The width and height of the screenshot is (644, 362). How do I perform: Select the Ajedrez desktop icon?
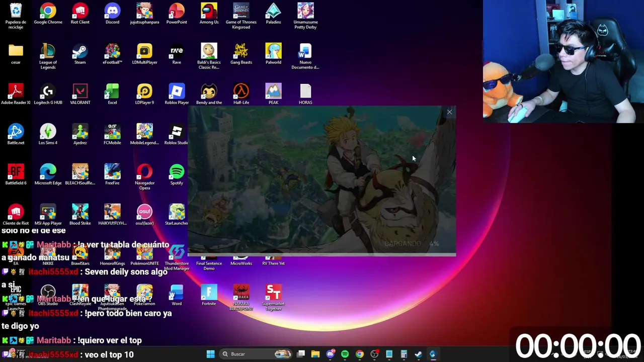click(80, 134)
